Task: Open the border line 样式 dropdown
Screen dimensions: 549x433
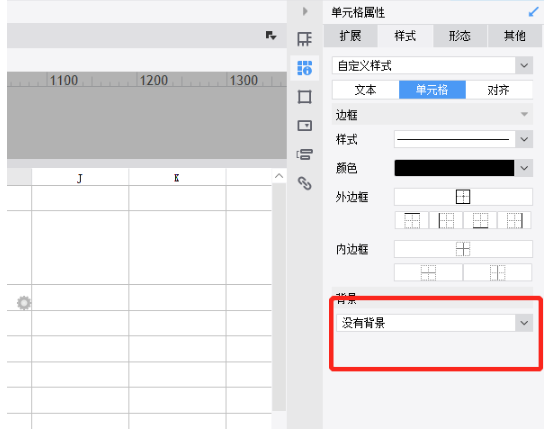Action: pos(463,139)
